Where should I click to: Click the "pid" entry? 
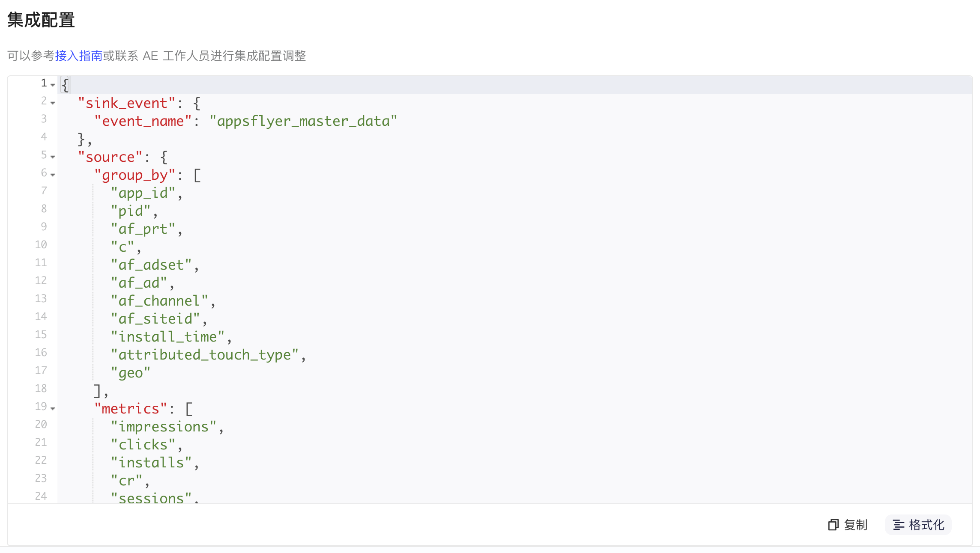[x=131, y=211]
